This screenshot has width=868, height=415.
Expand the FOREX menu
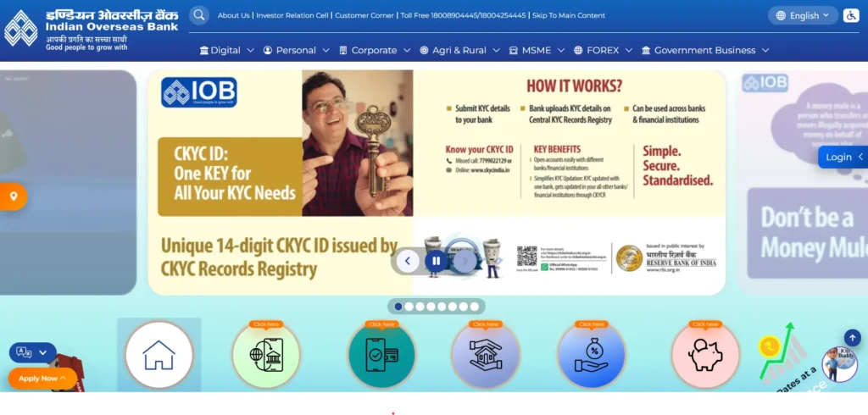(603, 50)
